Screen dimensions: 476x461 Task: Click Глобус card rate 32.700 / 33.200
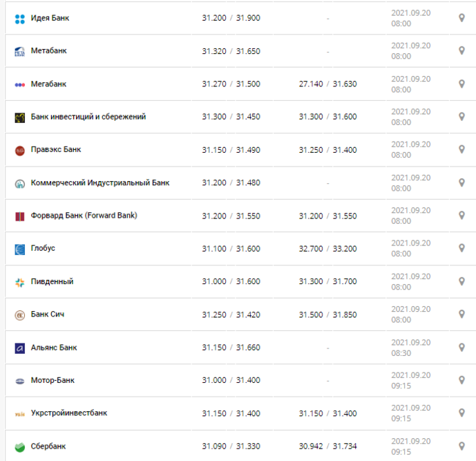327,249
